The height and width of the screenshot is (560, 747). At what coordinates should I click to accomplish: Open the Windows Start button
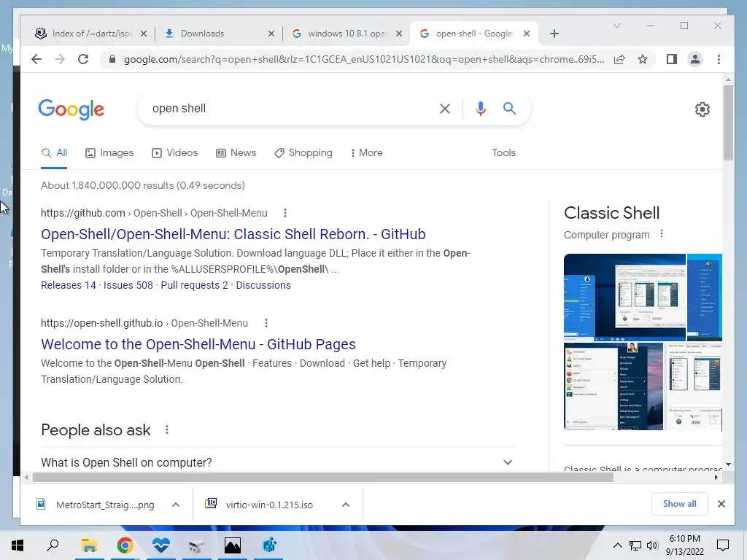coord(18,545)
